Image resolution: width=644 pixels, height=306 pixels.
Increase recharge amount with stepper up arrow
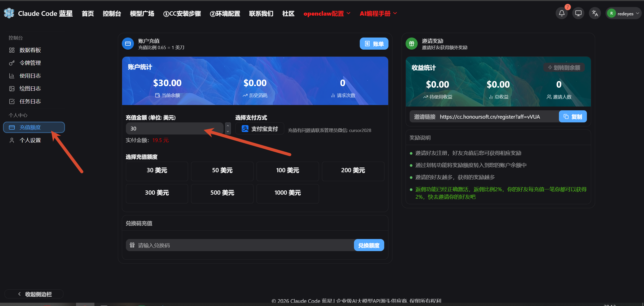228,126
